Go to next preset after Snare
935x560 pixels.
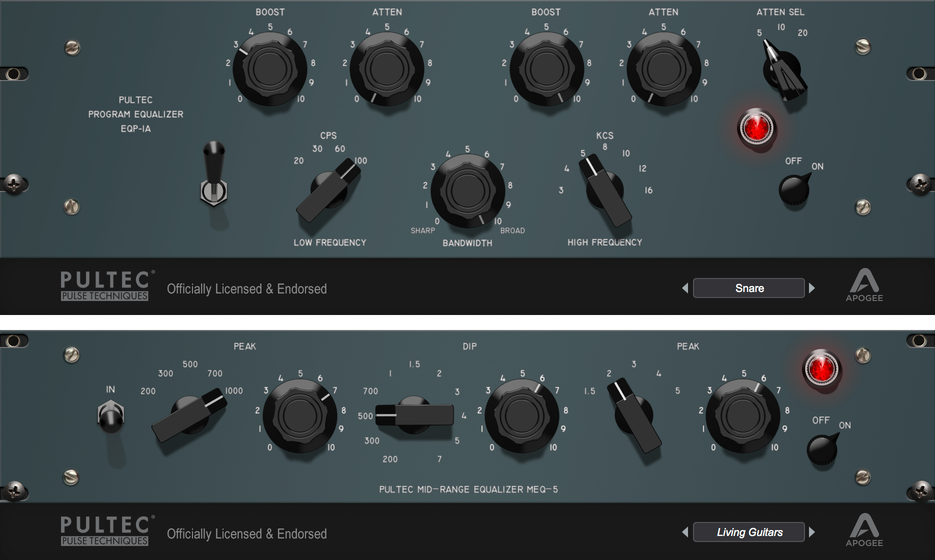pyautogui.click(x=812, y=288)
